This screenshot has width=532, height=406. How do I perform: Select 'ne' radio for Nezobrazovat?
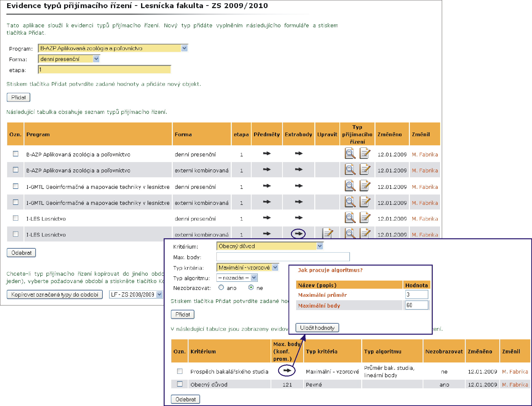click(251, 287)
